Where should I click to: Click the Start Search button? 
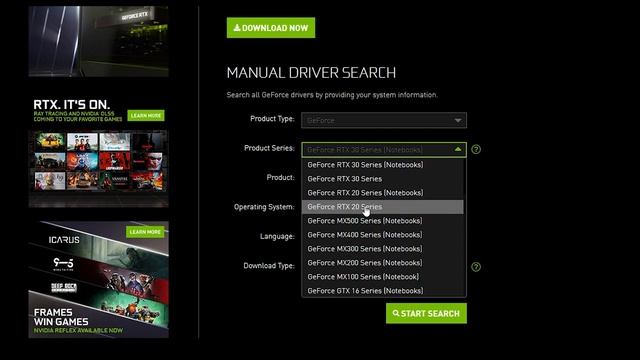coord(426,313)
